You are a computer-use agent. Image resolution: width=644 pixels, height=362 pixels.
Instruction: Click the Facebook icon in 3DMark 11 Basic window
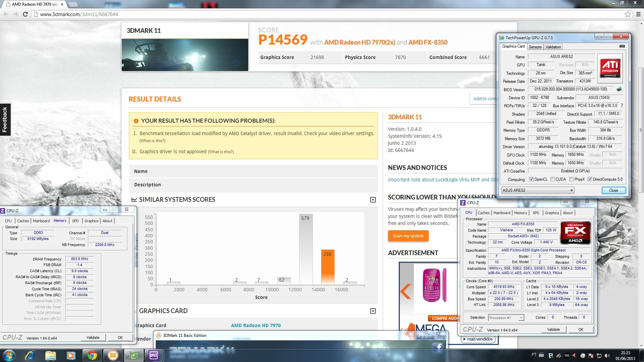[437, 347]
